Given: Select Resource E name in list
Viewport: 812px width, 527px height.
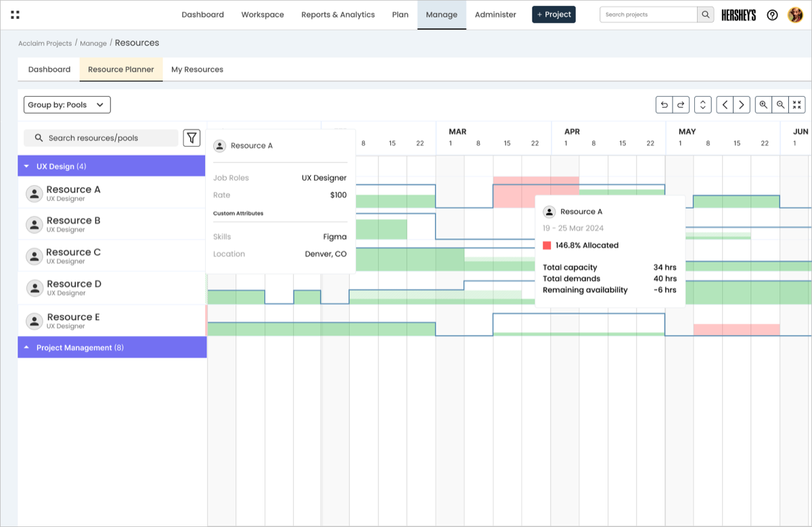Looking at the screenshot, I should (x=73, y=317).
